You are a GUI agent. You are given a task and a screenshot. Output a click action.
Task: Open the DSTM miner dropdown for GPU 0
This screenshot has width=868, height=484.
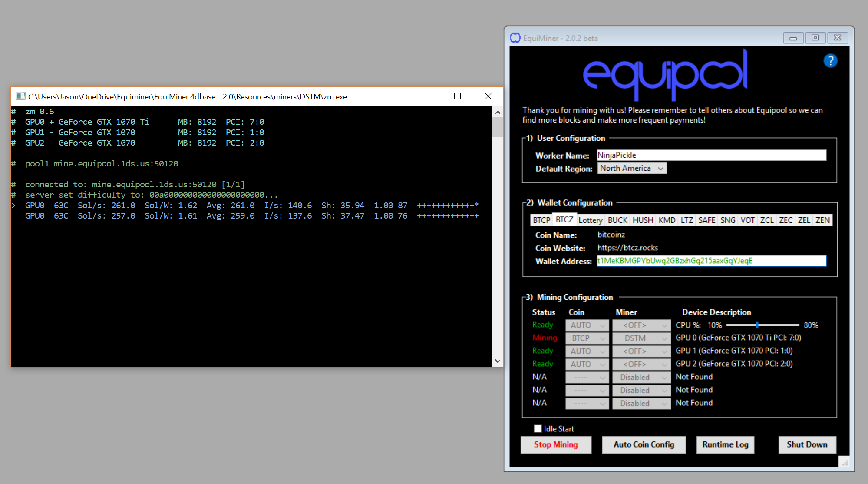641,338
